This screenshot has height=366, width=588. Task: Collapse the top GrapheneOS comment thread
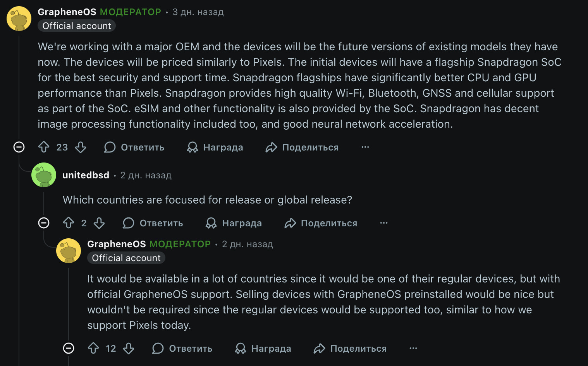click(x=19, y=147)
